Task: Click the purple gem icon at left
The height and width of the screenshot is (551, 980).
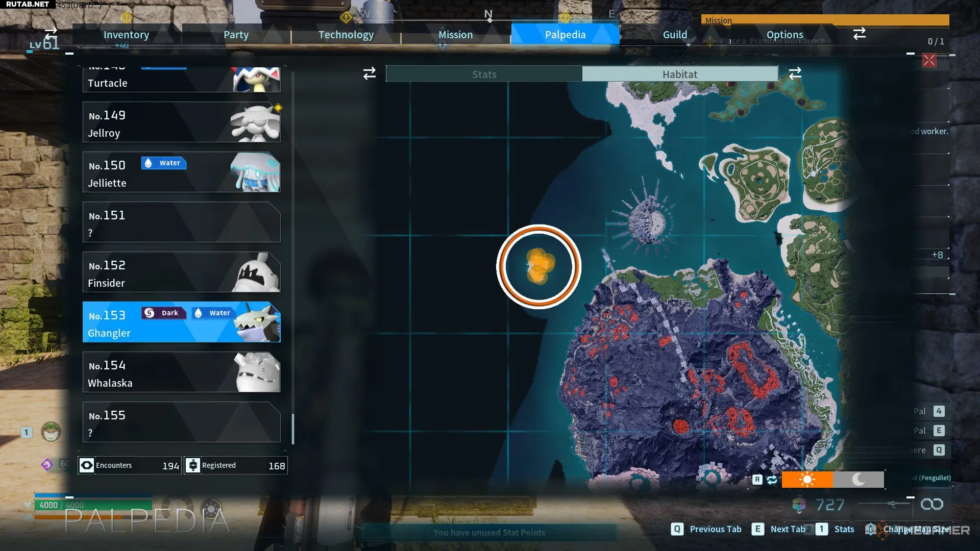Action: tap(47, 464)
